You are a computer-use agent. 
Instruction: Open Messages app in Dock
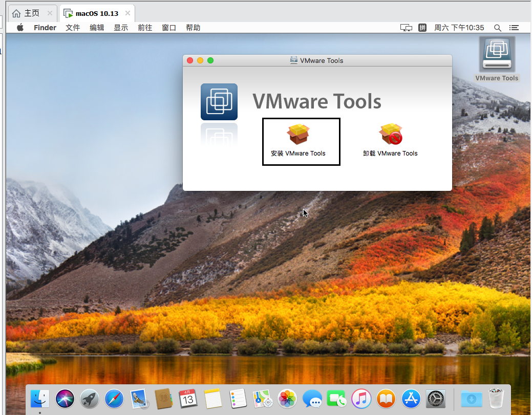(x=312, y=399)
